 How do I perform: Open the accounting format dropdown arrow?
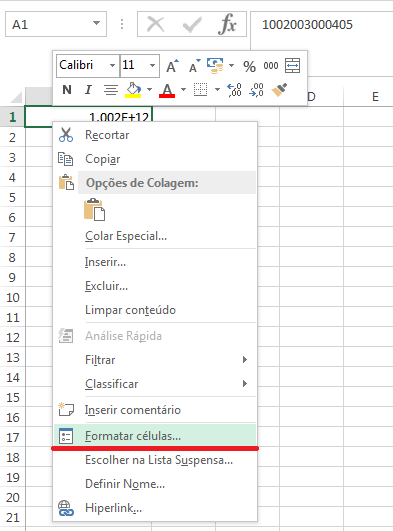click(x=232, y=65)
